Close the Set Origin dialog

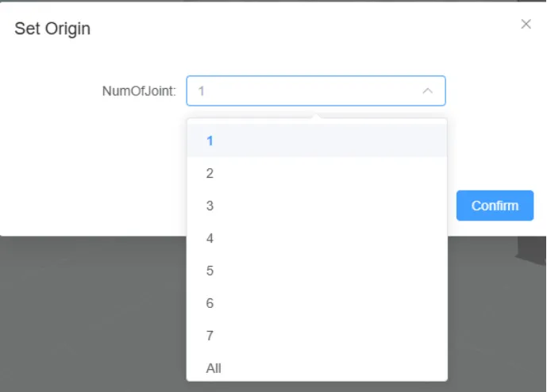(x=526, y=24)
